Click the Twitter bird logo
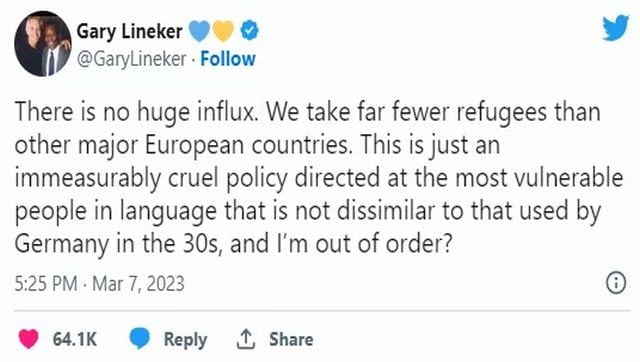Image resolution: width=640 pixels, height=362 pixels. [x=616, y=28]
